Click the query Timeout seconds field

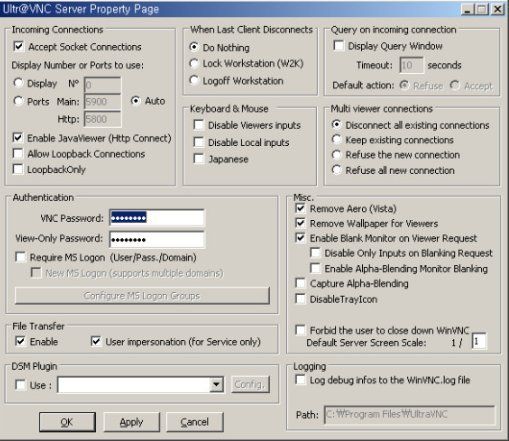click(411, 65)
